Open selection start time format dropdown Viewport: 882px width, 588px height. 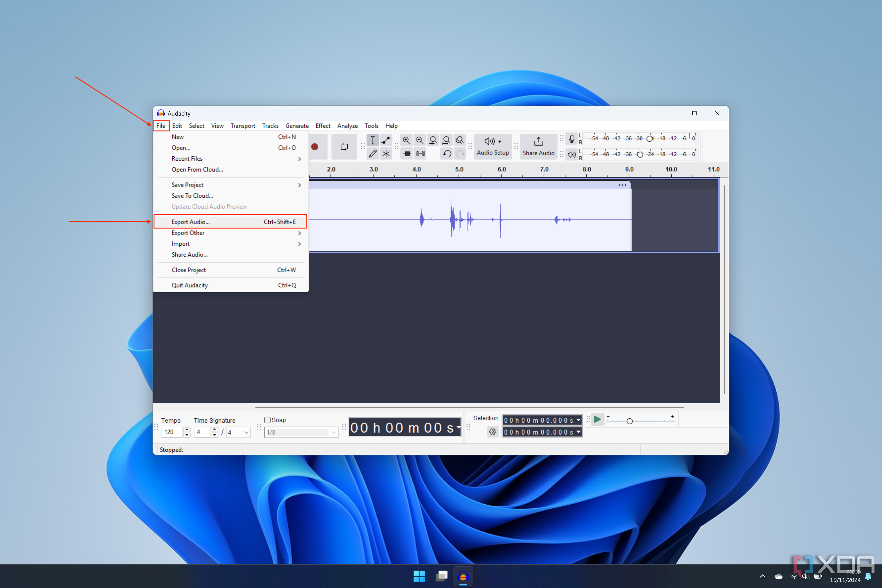point(579,420)
